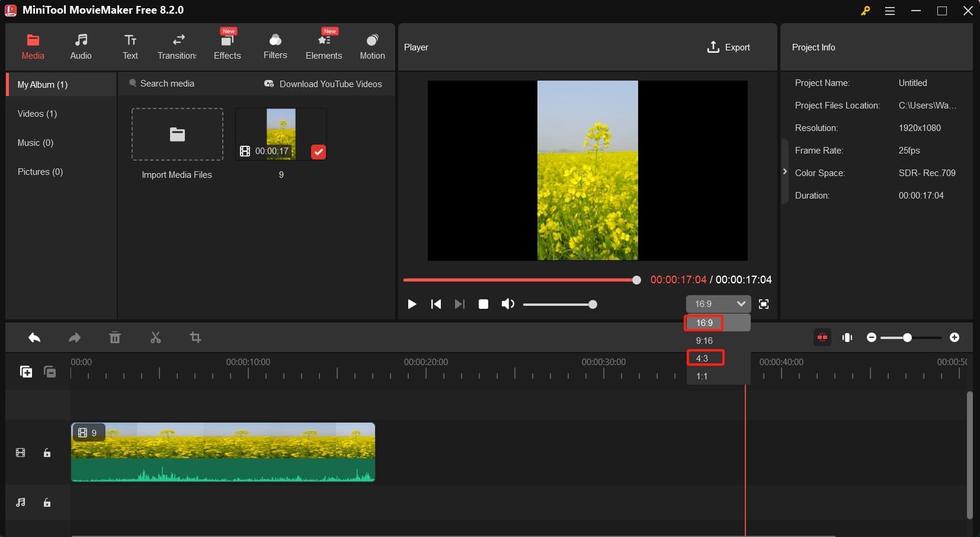Screen dimensions: 980x537
Task: Click the Split scissors icon
Action: (x=156, y=338)
